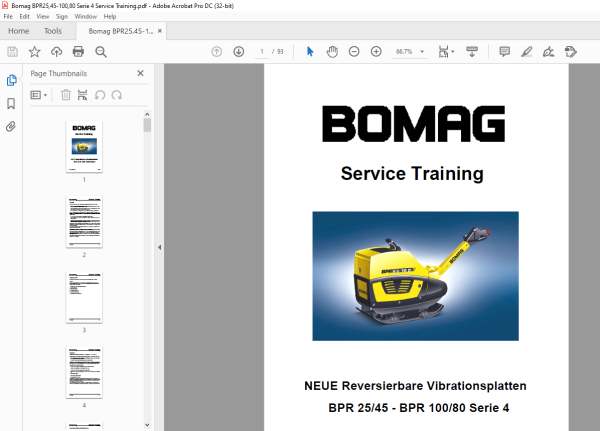Select the arrow selection tool
This screenshot has width=600, height=431.
[310, 51]
